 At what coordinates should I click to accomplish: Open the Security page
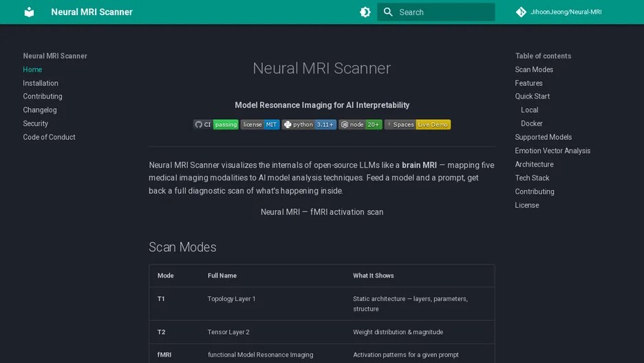point(35,123)
